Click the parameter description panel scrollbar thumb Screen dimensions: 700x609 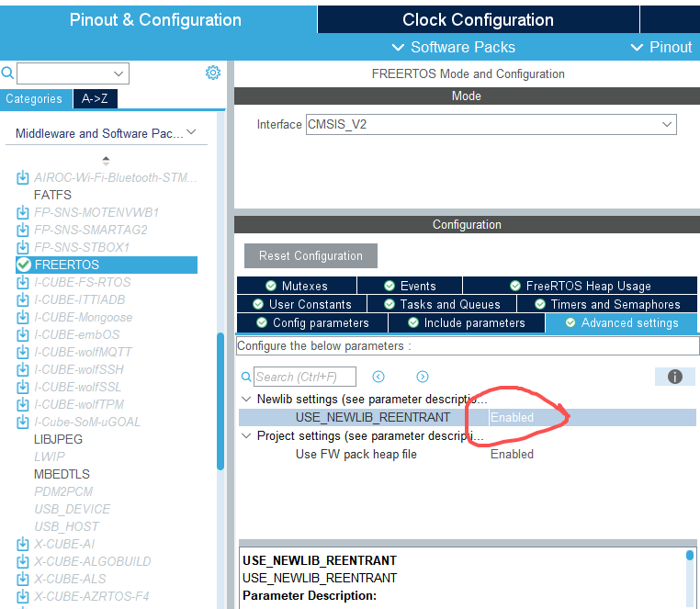[690, 555]
